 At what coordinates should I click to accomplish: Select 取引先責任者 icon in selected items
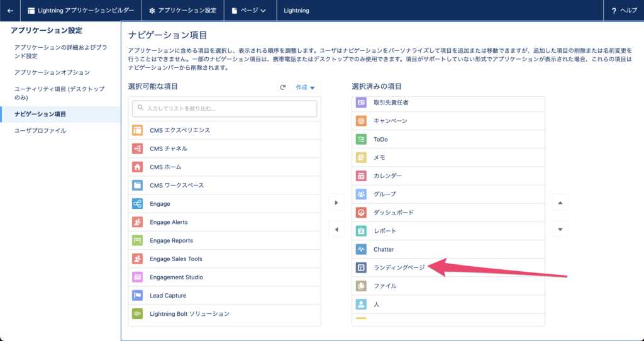coord(361,103)
